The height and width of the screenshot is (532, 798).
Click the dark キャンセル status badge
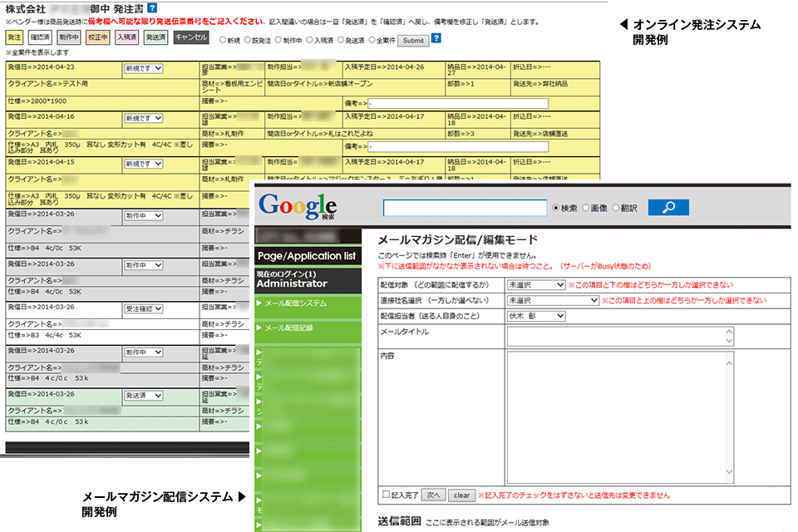[190, 37]
